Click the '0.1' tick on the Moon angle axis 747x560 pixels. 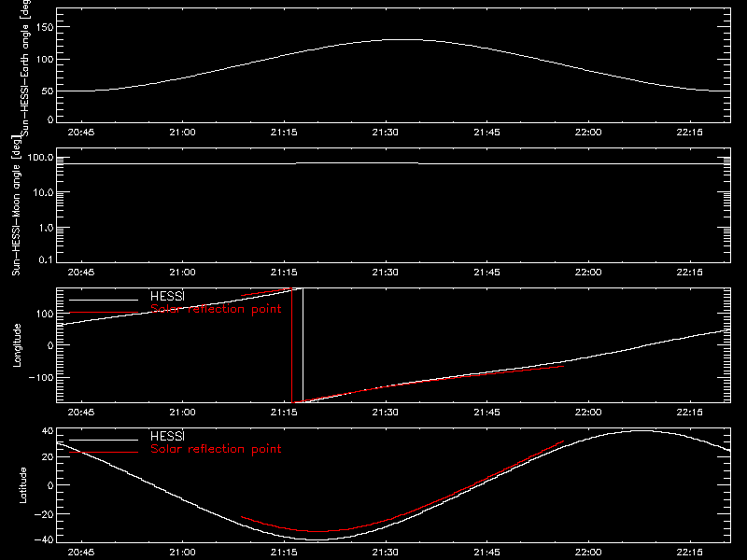pyautogui.click(x=46, y=259)
